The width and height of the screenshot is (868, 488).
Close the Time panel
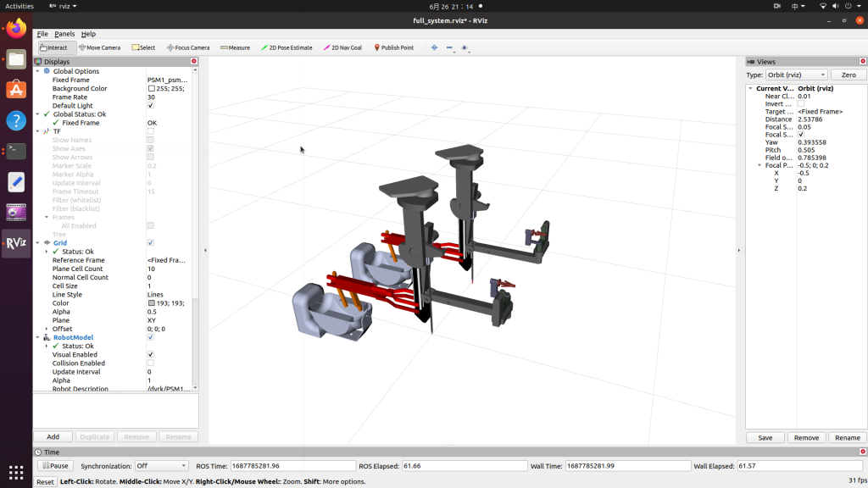(862, 452)
